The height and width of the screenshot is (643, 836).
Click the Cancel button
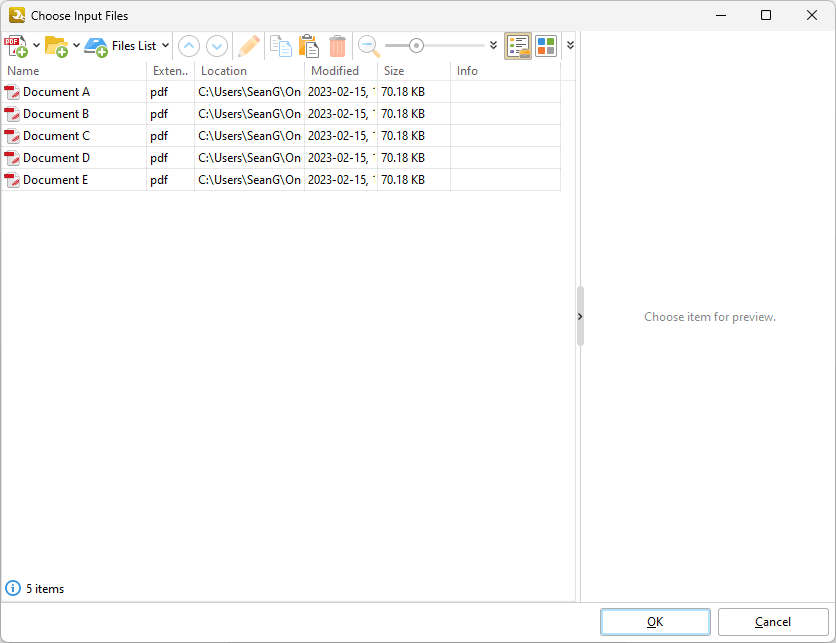tap(773, 622)
